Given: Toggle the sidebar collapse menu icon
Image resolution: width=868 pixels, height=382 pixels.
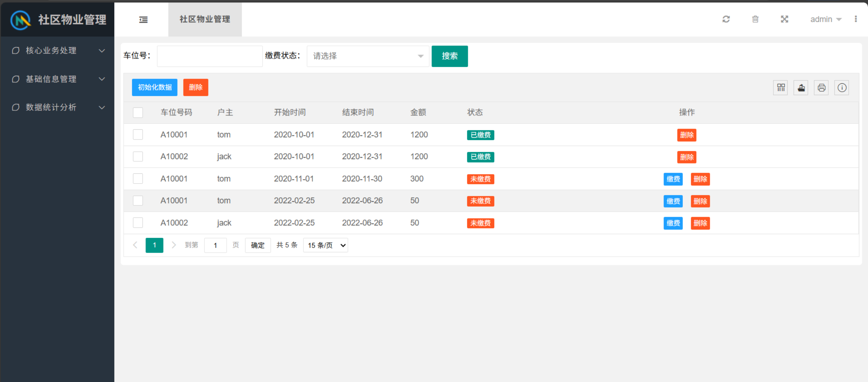Looking at the screenshot, I should tap(143, 20).
